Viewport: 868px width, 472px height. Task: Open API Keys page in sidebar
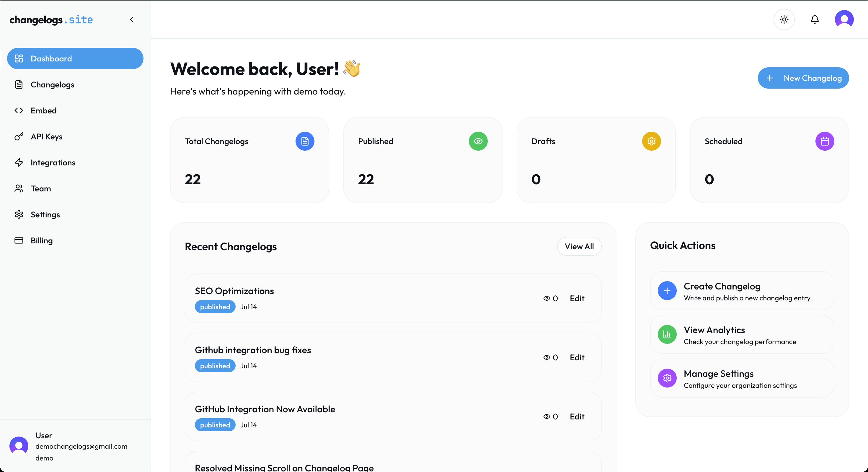[x=75, y=136]
